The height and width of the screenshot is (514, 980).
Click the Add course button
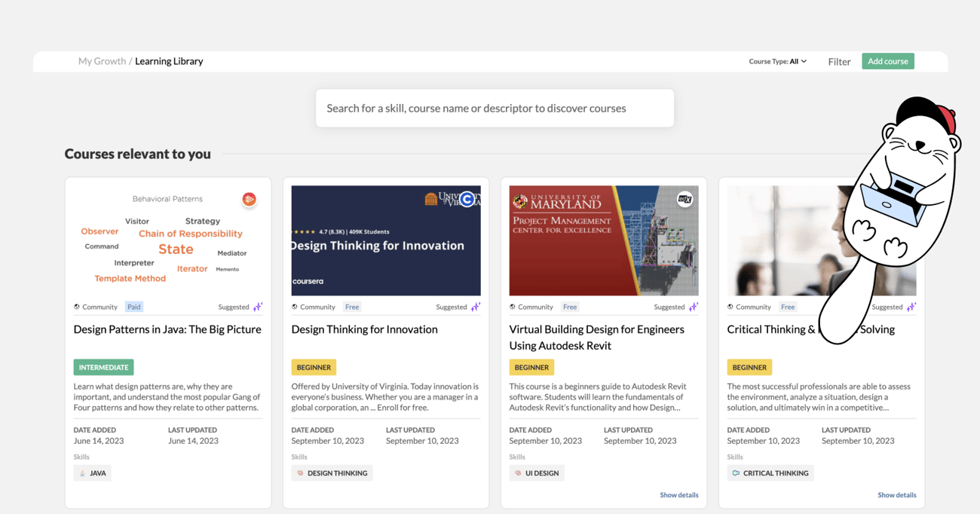[888, 61]
